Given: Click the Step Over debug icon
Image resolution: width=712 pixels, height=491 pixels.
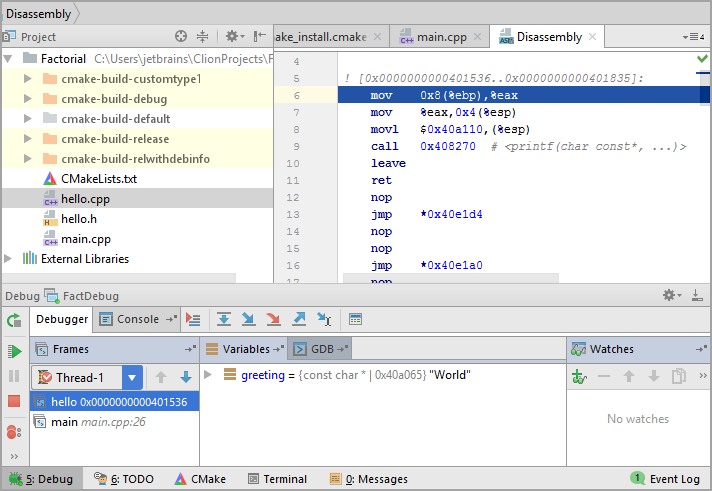Looking at the screenshot, I should pyautogui.click(x=224, y=319).
